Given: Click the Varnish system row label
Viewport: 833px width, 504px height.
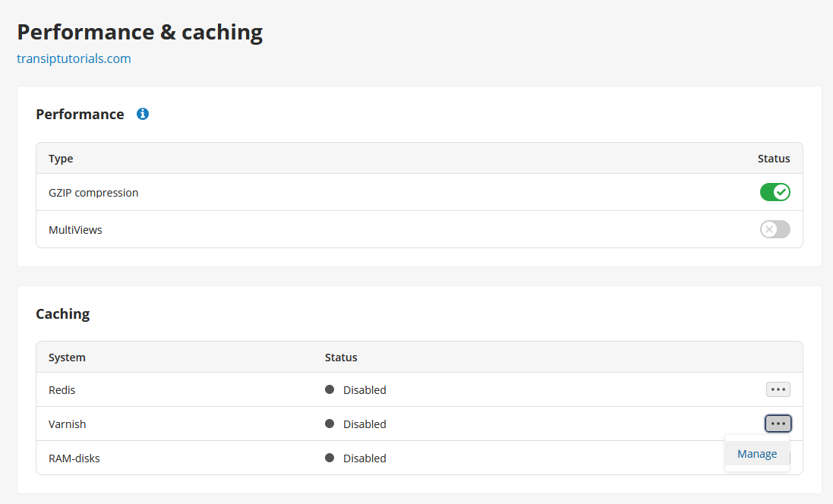Looking at the screenshot, I should pyautogui.click(x=67, y=424).
